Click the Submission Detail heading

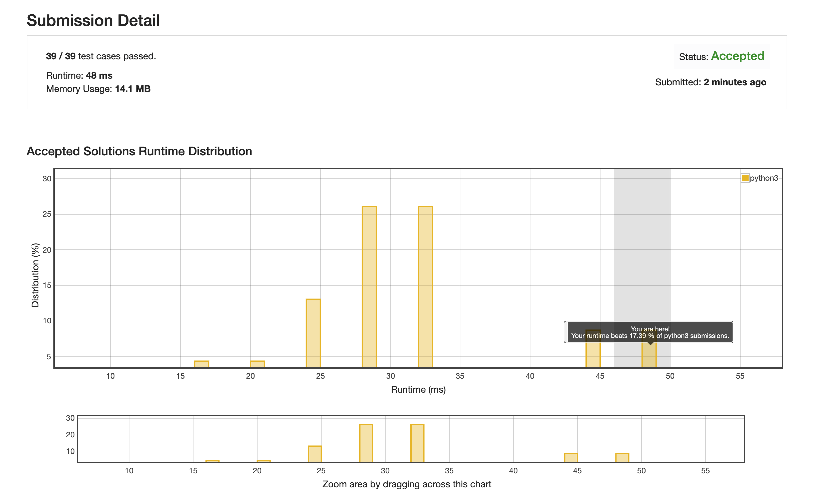click(x=93, y=21)
